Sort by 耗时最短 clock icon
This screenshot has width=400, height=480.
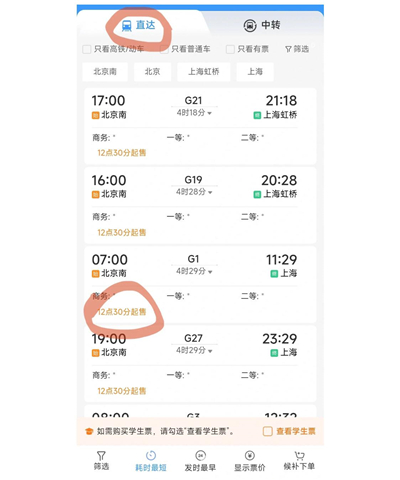point(151,455)
